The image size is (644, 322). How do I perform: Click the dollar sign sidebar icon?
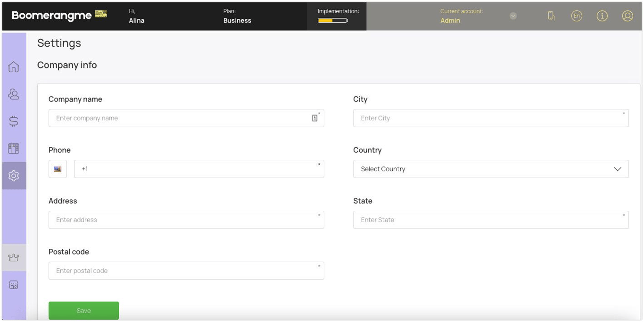[14, 121]
